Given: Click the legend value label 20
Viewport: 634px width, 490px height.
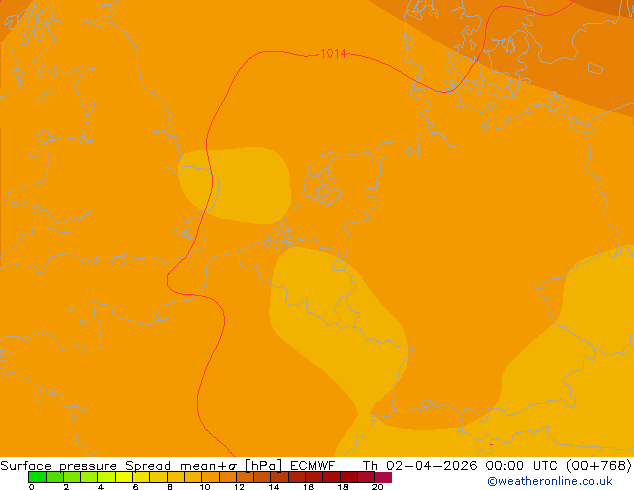Looking at the screenshot, I should (377, 487).
